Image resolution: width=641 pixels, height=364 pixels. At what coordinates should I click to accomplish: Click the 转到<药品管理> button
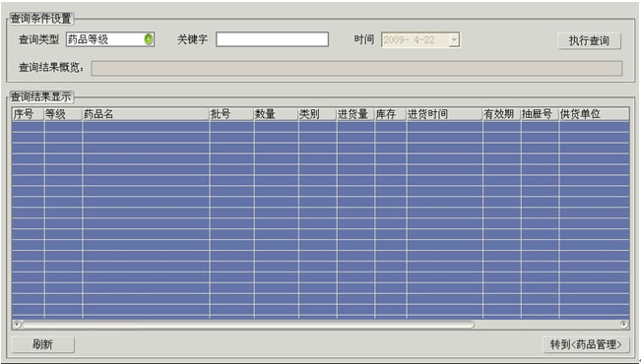pyautogui.click(x=586, y=344)
